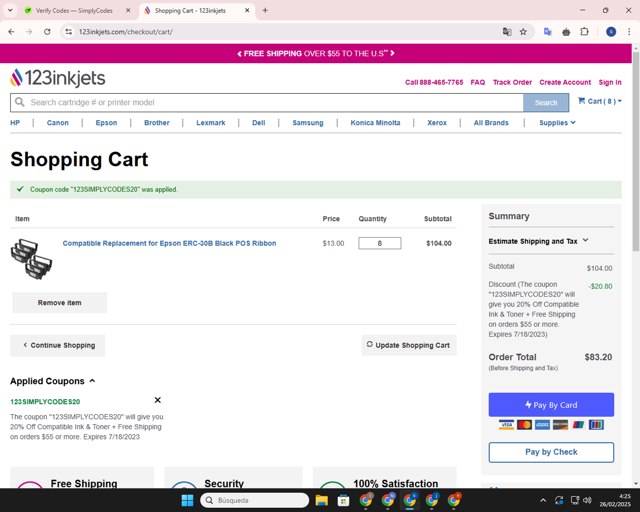Image resolution: width=640 pixels, height=512 pixels.
Task: Go back using browser back arrow
Action: 11,32
